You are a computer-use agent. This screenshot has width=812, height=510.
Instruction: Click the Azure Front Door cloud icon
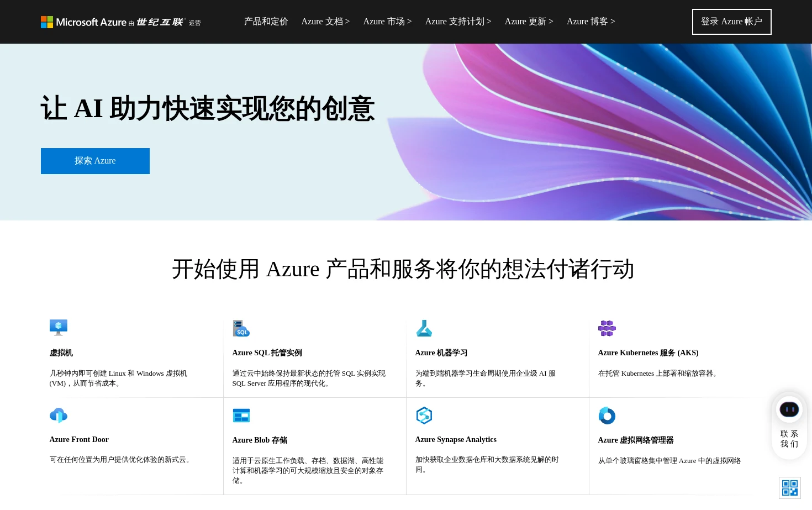(x=59, y=416)
